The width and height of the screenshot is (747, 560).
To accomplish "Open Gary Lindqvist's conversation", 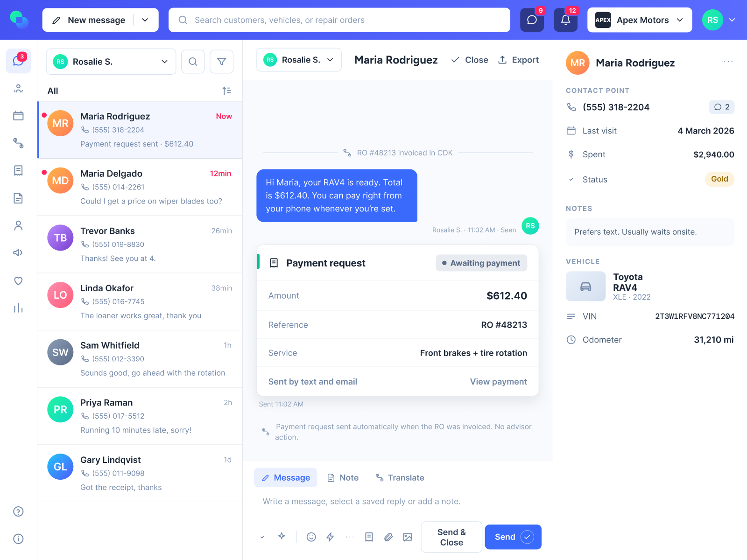I will click(140, 474).
